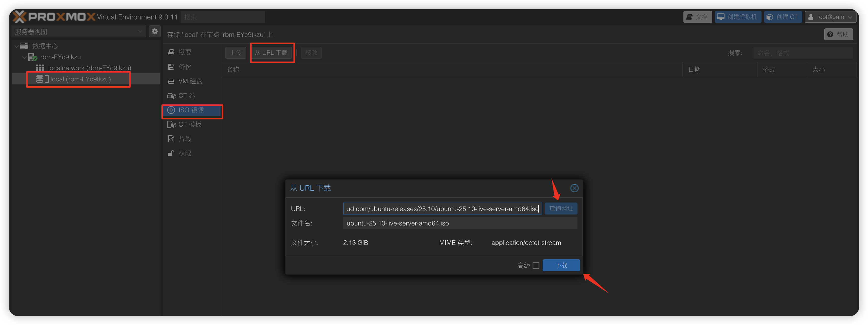Click the blue 下载 download button

coord(561,265)
